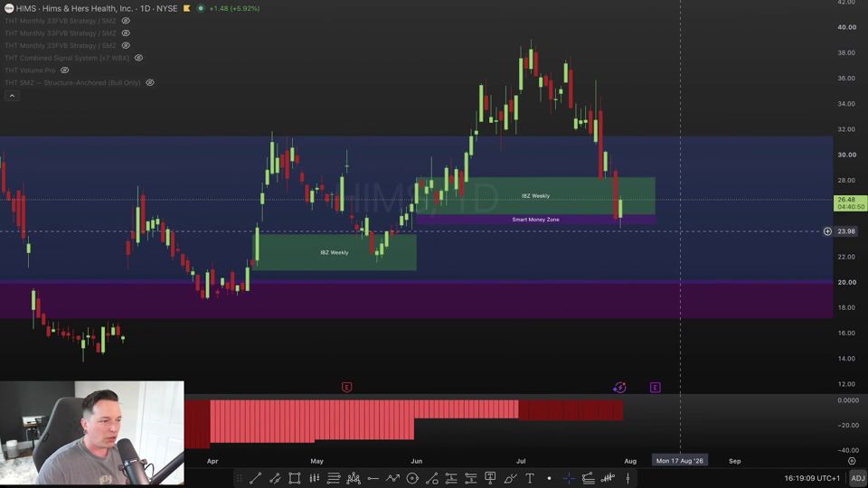Click the HIMS Hims & Hers Health symbol name

click(x=74, y=8)
